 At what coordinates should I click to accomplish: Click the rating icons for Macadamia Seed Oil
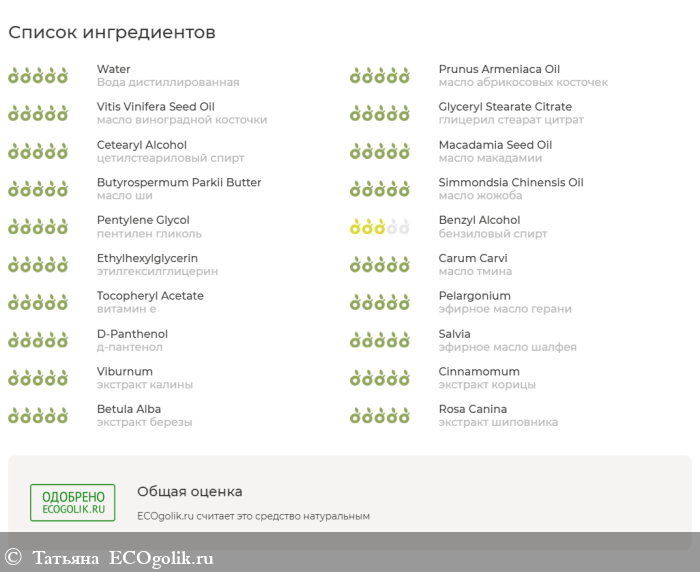(x=380, y=151)
